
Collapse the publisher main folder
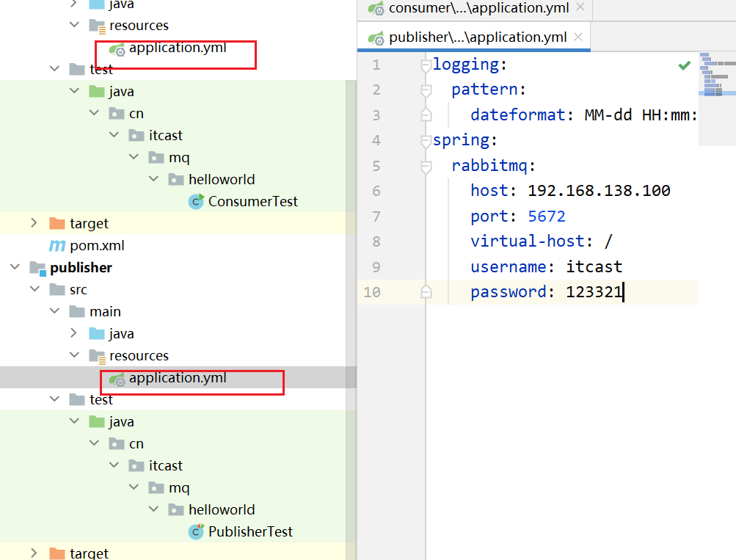pyautogui.click(x=54, y=310)
